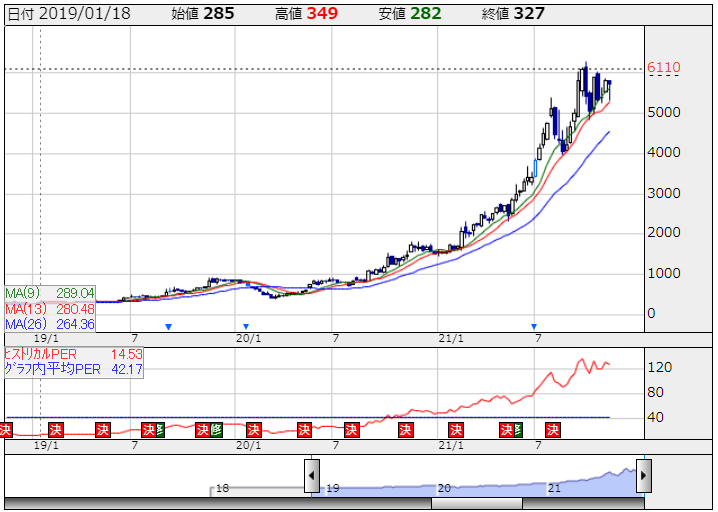Click the orange 6110 current price label

pos(664,68)
